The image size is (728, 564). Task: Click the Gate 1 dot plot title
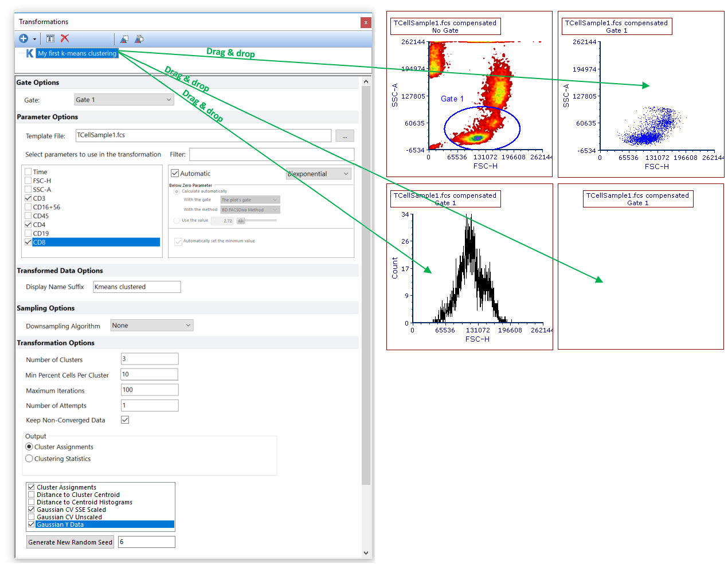point(617,26)
